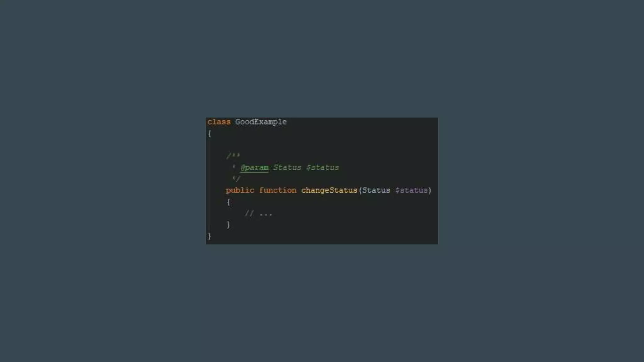Viewport: 644px width, 362px height.
Task: Click the class opening curly brace
Action: click(210, 133)
